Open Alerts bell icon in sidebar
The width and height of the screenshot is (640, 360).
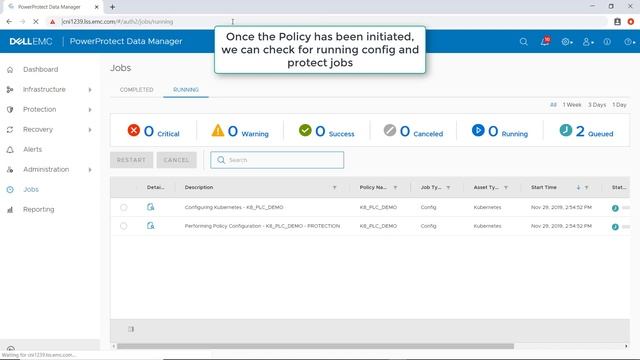pyautogui.click(x=10, y=150)
